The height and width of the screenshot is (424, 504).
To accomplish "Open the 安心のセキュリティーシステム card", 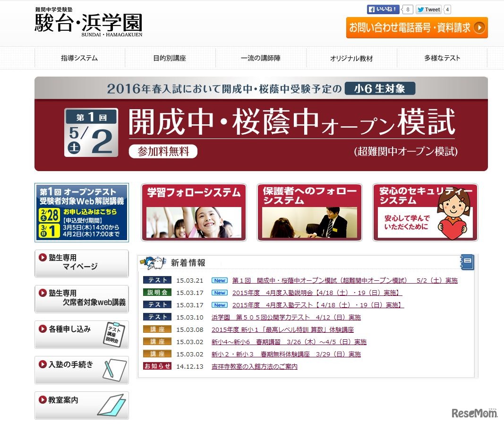I will tap(425, 212).
